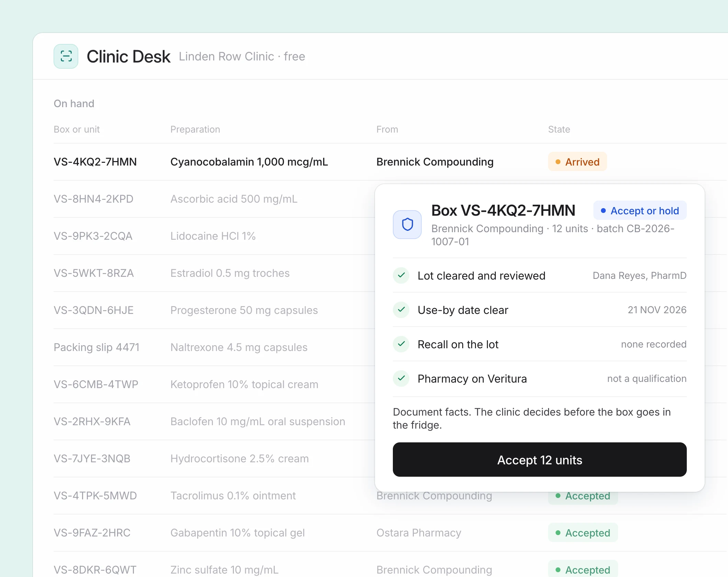The height and width of the screenshot is (577, 728).
Task: Open the Zinc sulfate 10 mg/mL row
Action: point(390,567)
